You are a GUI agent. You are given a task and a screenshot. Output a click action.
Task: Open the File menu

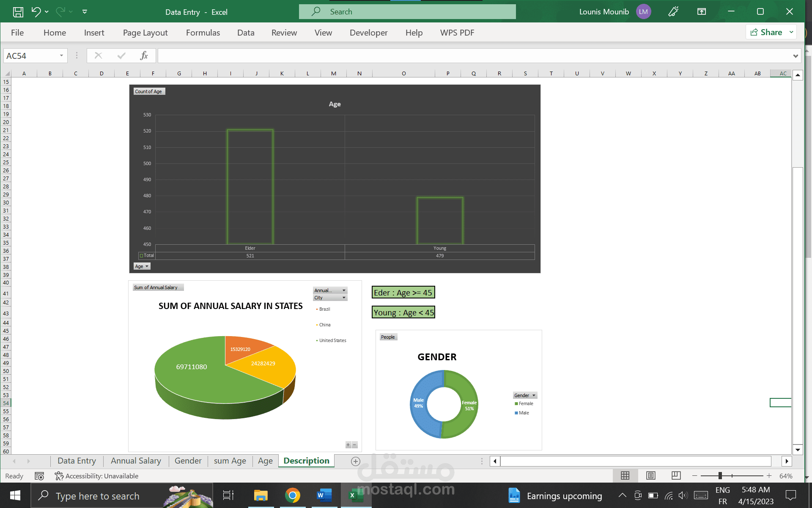(x=17, y=33)
